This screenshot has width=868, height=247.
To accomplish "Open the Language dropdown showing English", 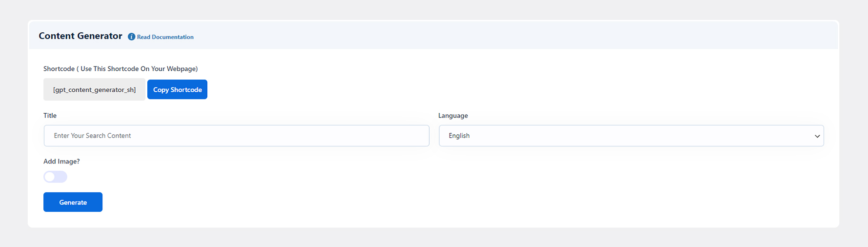I will click(x=631, y=136).
